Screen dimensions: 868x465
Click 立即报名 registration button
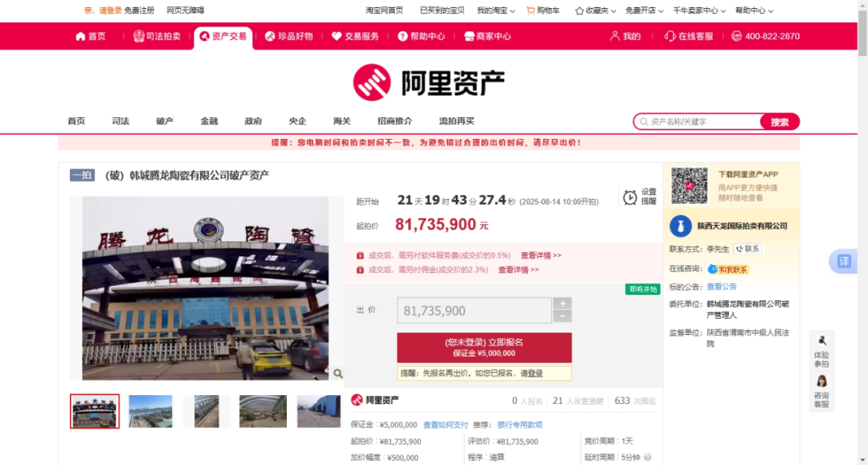[x=485, y=347]
